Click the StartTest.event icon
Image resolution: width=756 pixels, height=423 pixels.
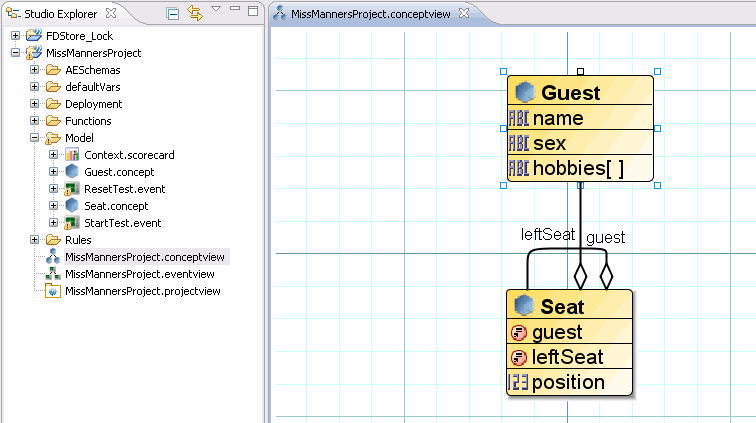(72, 223)
